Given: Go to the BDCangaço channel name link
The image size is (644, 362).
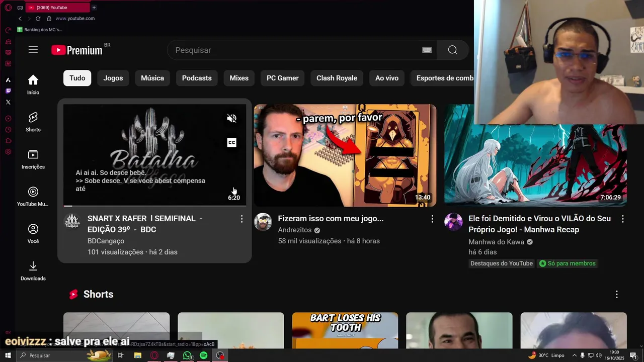Looking at the screenshot, I should pos(106,241).
